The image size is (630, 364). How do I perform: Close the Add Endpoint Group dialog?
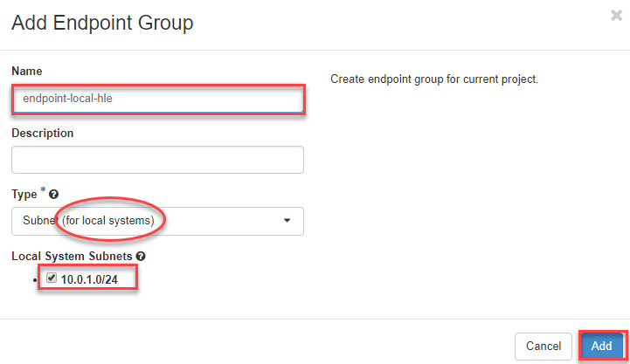pos(616,15)
